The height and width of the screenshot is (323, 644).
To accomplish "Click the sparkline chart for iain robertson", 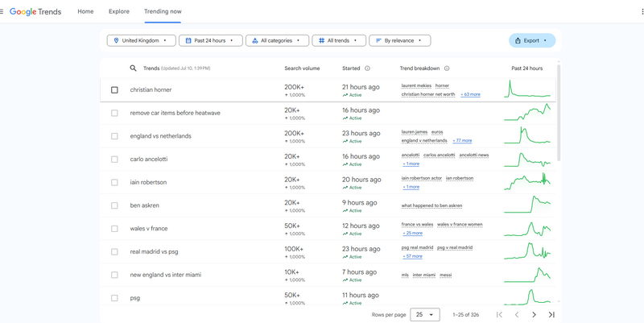I will pos(527,181).
